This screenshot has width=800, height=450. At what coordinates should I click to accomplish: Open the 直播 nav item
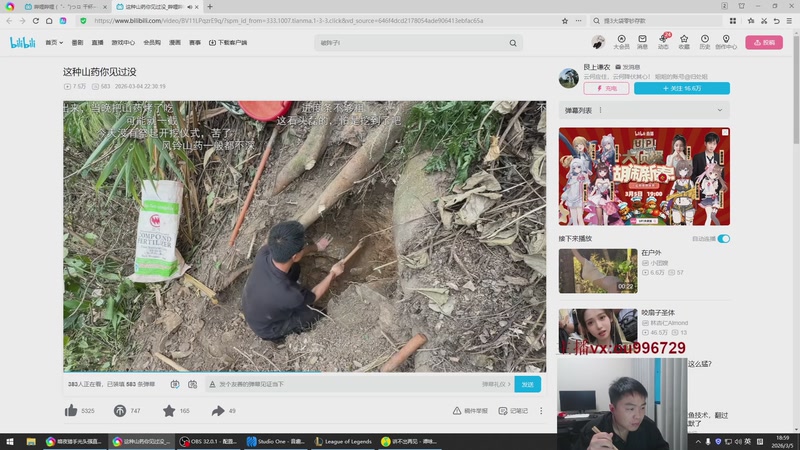click(97, 43)
